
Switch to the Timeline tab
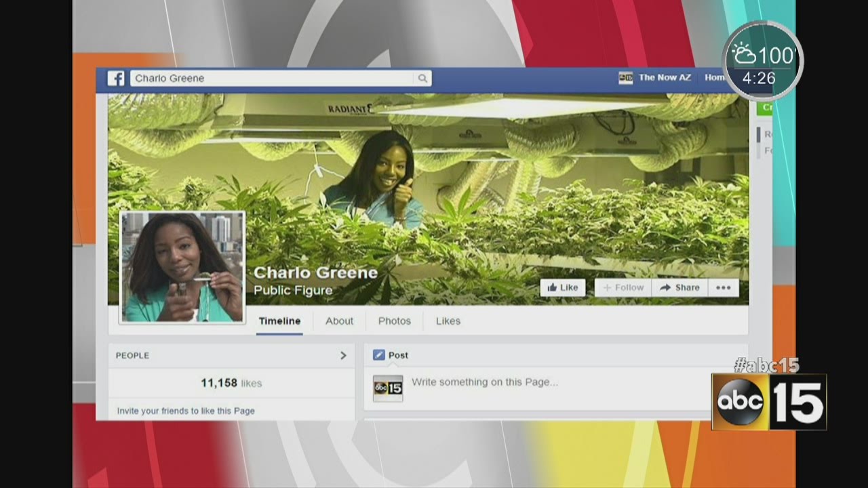point(279,321)
